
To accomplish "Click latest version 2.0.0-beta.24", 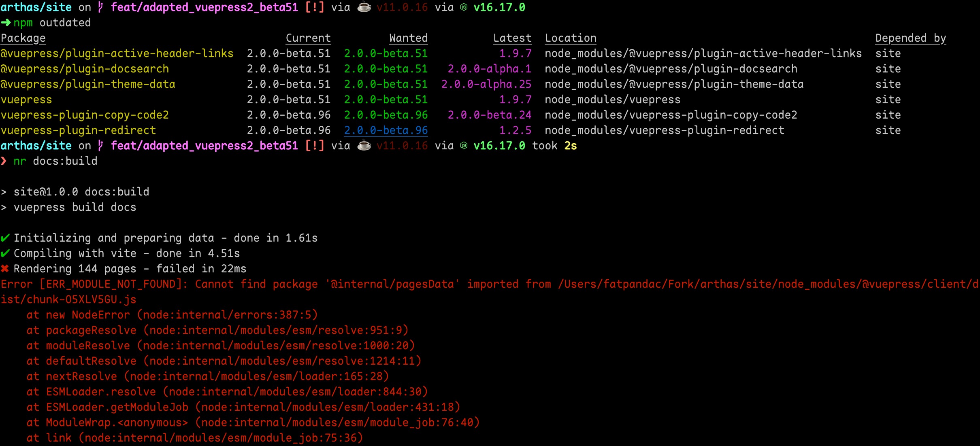I will click(490, 115).
